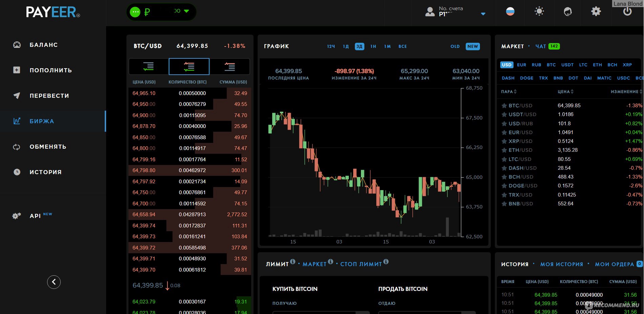
Task: Favorite the ETH/USD pair star
Action: [x=504, y=150]
